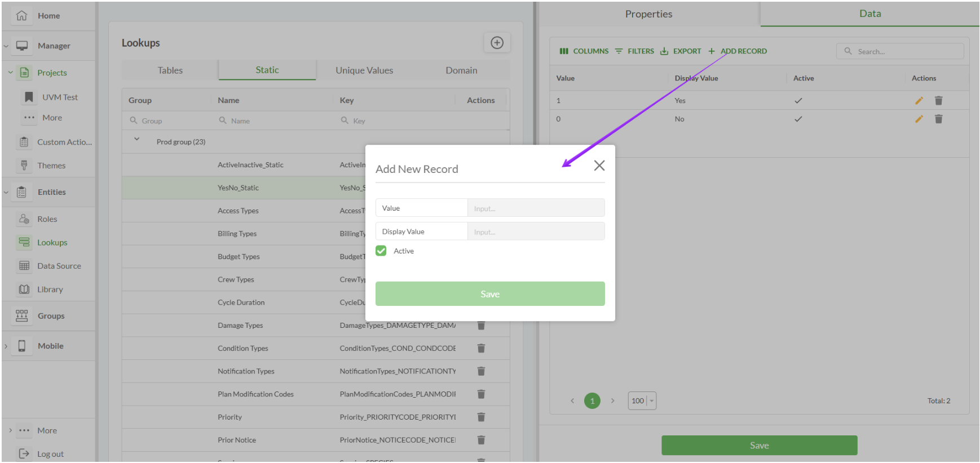The image size is (980, 463).
Task: Click pencil edit icon for Yes row
Action: pyautogui.click(x=919, y=101)
